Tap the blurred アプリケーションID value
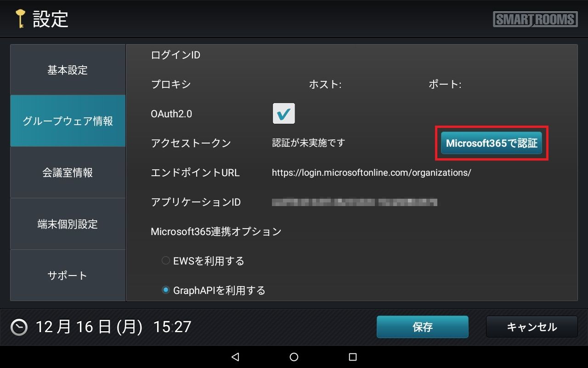 tap(354, 202)
